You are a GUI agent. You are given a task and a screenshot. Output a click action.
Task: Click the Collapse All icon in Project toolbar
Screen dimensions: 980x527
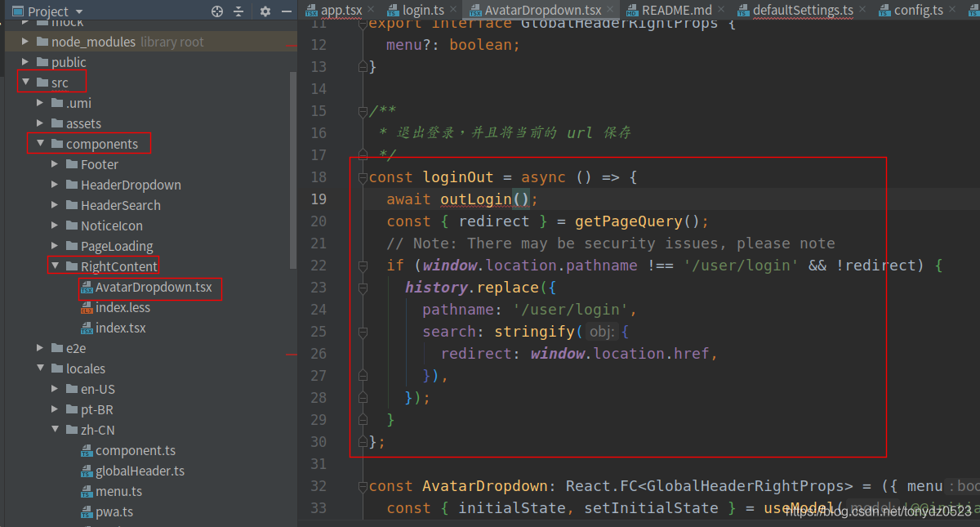point(238,11)
